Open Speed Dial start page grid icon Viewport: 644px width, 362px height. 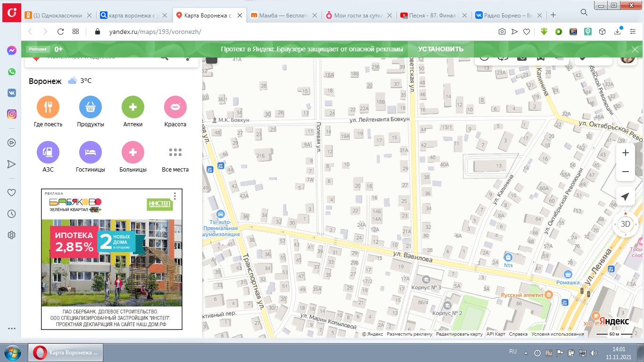[75, 32]
